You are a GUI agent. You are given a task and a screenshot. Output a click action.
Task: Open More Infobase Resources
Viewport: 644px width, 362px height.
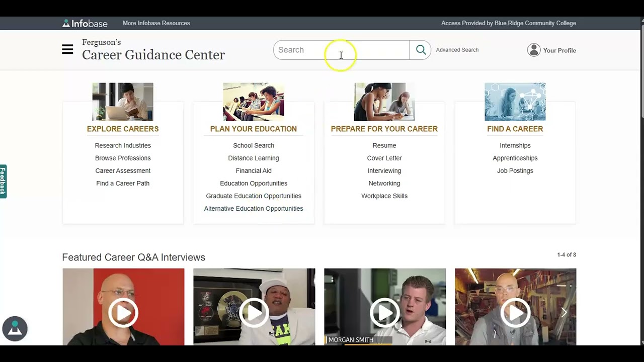tap(156, 23)
